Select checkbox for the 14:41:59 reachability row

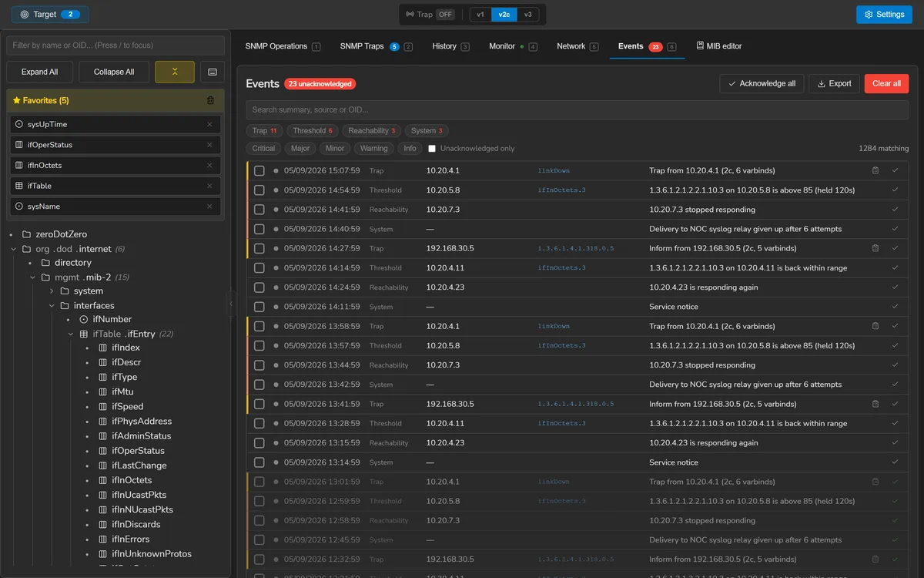pos(259,210)
